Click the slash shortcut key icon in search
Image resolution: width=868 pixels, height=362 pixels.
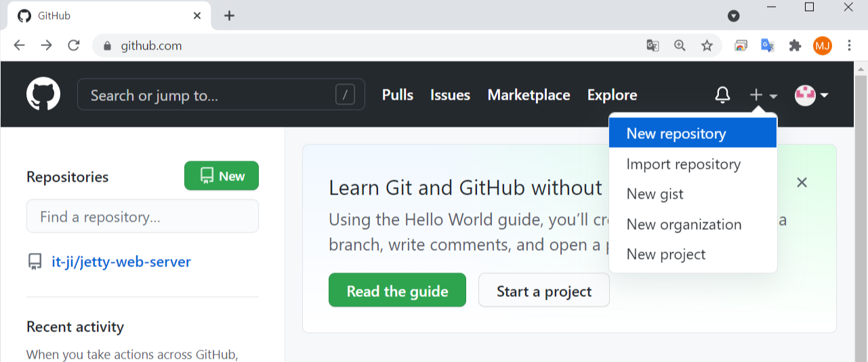(x=345, y=95)
